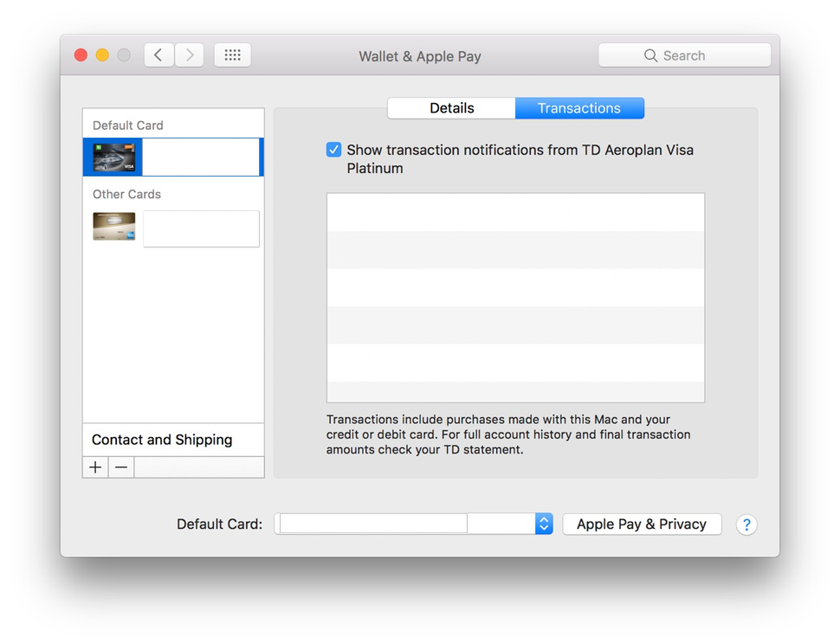
Task: Switch to the Details tab
Action: pos(451,107)
